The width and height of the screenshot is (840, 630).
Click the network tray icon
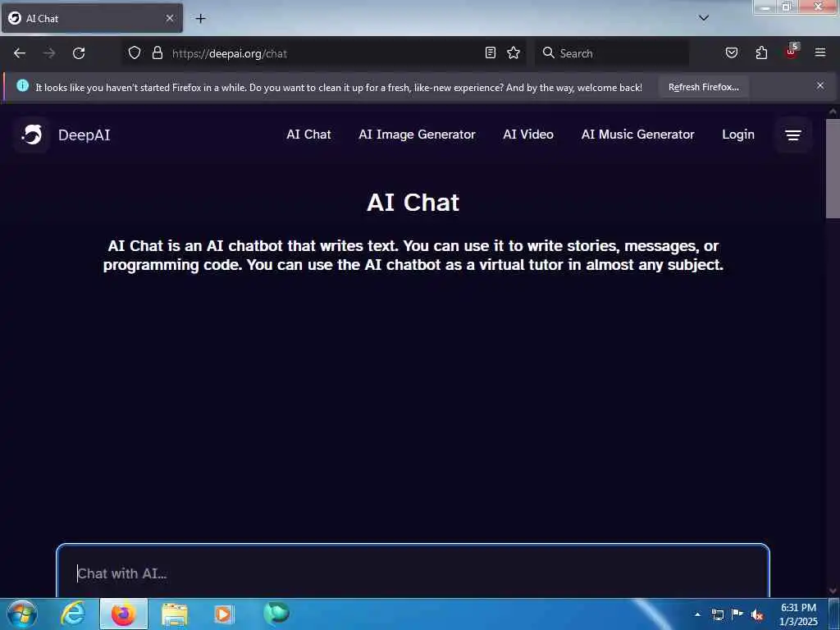tap(717, 614)
